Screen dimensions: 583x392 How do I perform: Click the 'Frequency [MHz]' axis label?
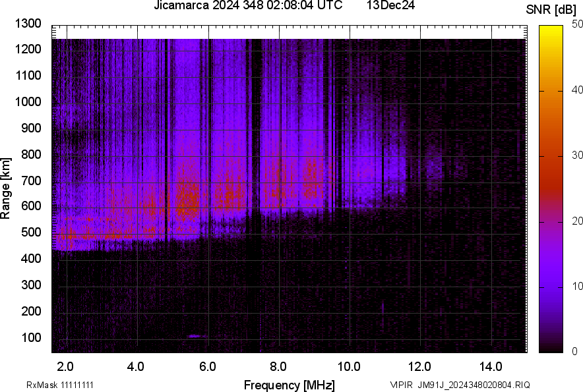point(290,385)
